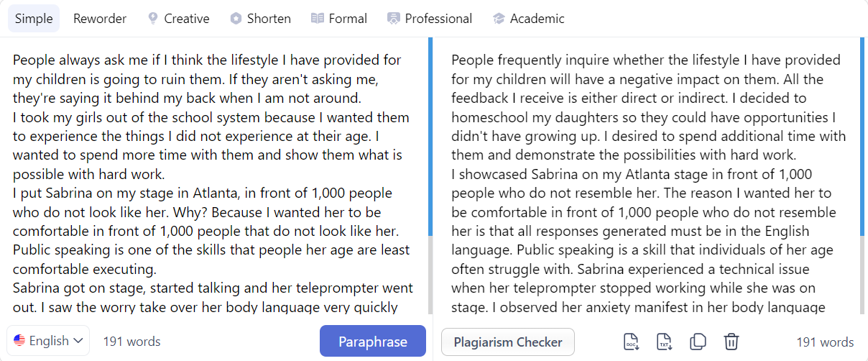Click the hexagon icon beside Shorten
The height and width of the screenshot is (361, 868).
pyautogui.click(x=236, y=19)
